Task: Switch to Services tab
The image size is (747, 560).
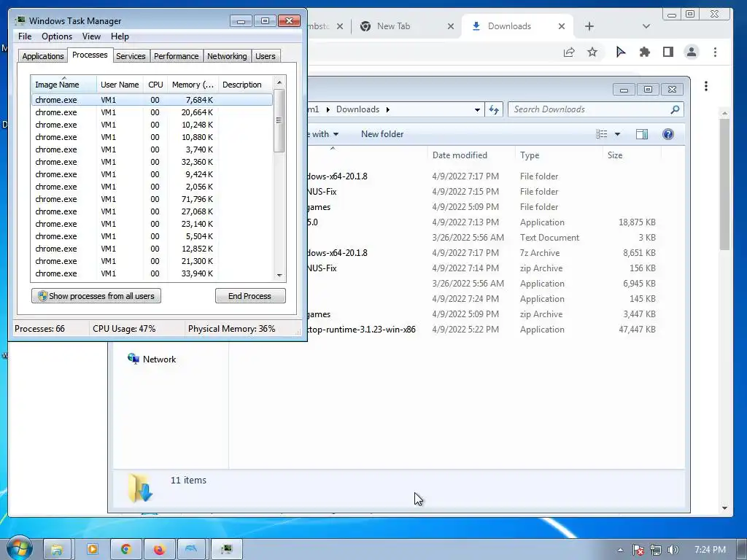Action: pos(131,56)
